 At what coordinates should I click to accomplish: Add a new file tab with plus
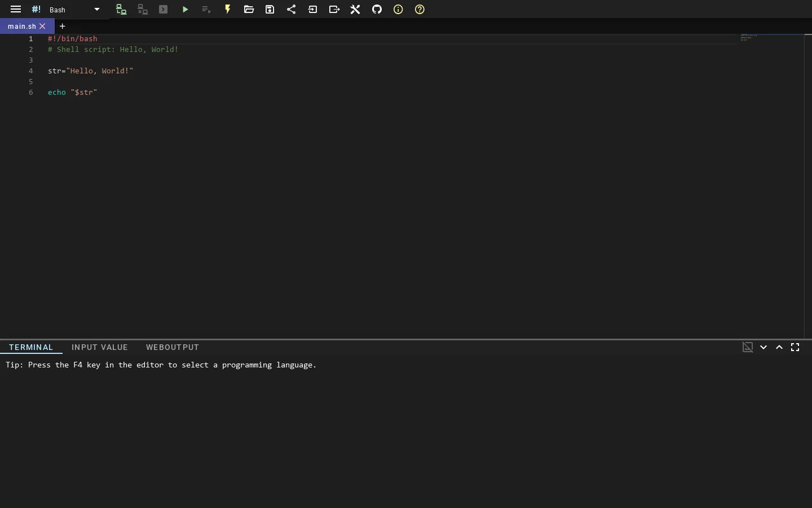(63, 27)
